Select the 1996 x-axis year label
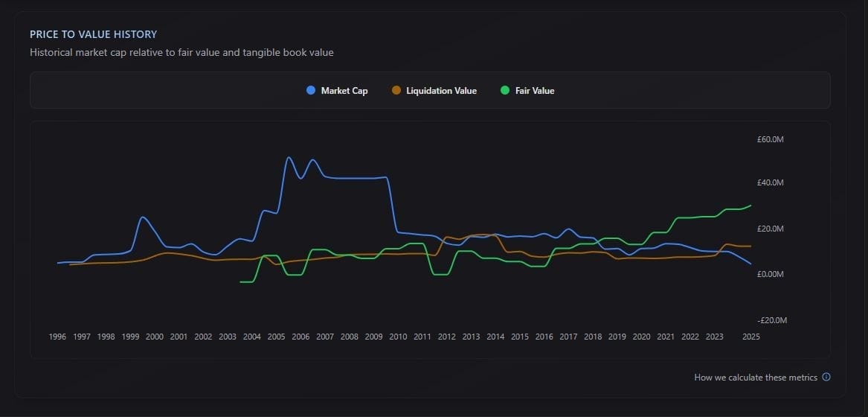 (57, 337)
